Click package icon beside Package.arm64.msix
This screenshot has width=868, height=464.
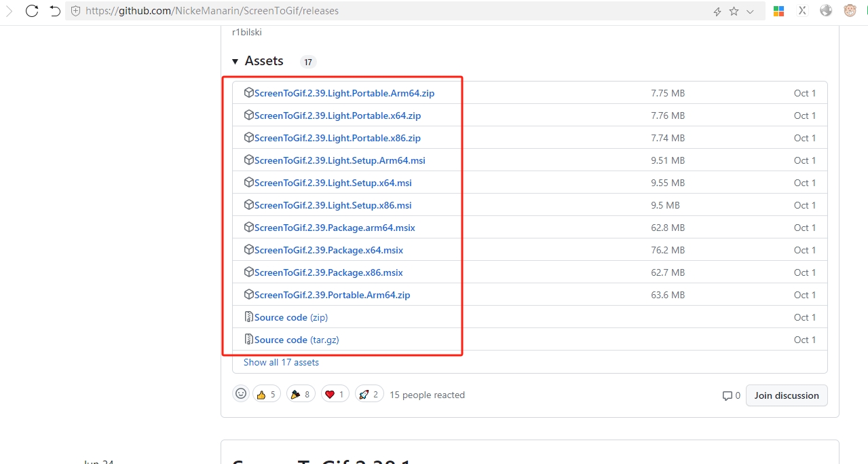click(x=248, y=228)
